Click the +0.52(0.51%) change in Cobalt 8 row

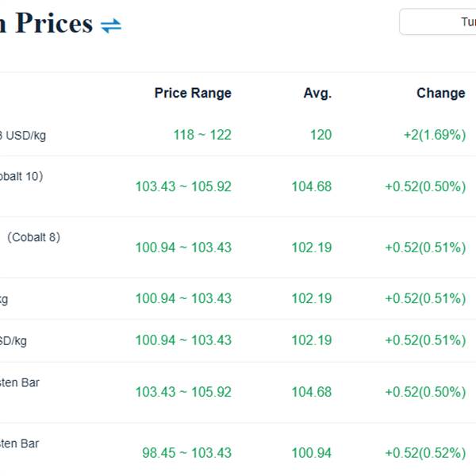tap(425, 248)
